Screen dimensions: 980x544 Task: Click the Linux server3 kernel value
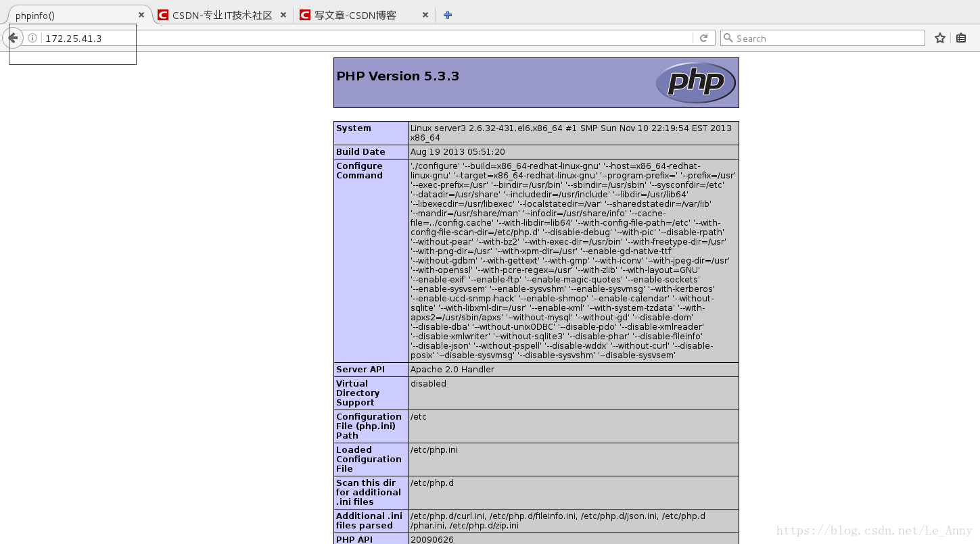coord(571,133)
